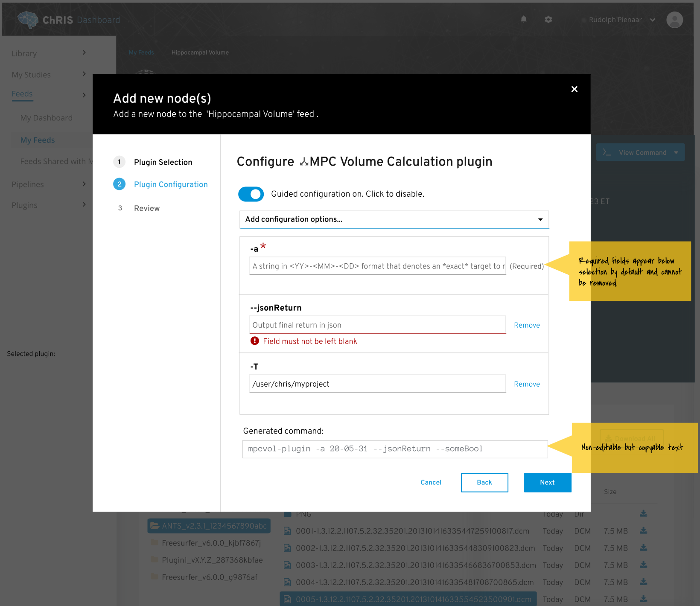The image size is (700, 606).
Task: Click the Back button
Action: click(x=484, y=483)
